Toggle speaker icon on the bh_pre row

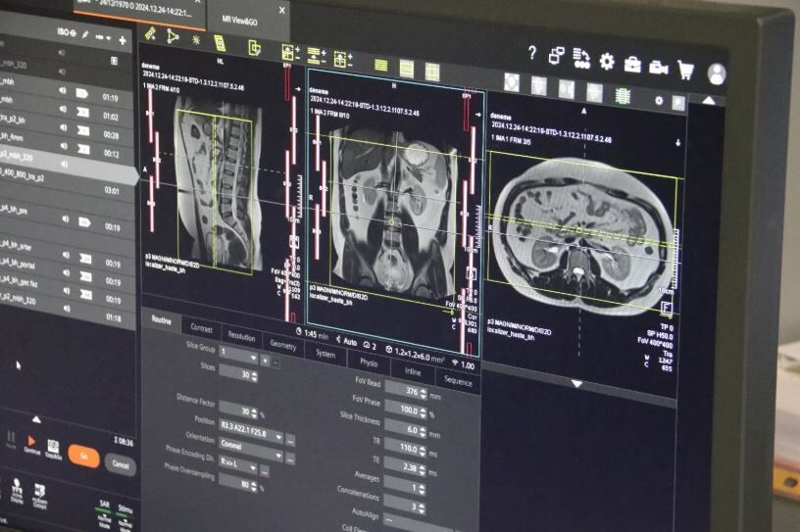click(x=66, y=218)
